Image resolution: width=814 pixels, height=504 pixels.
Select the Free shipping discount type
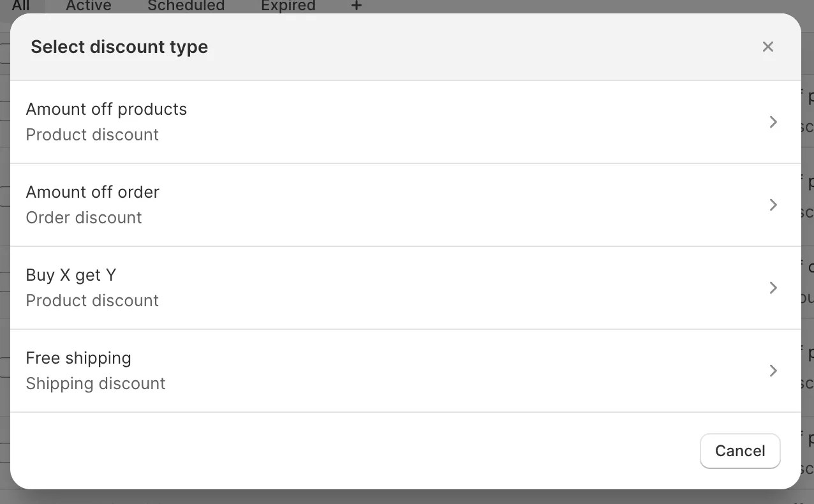[x=78, y=358]
